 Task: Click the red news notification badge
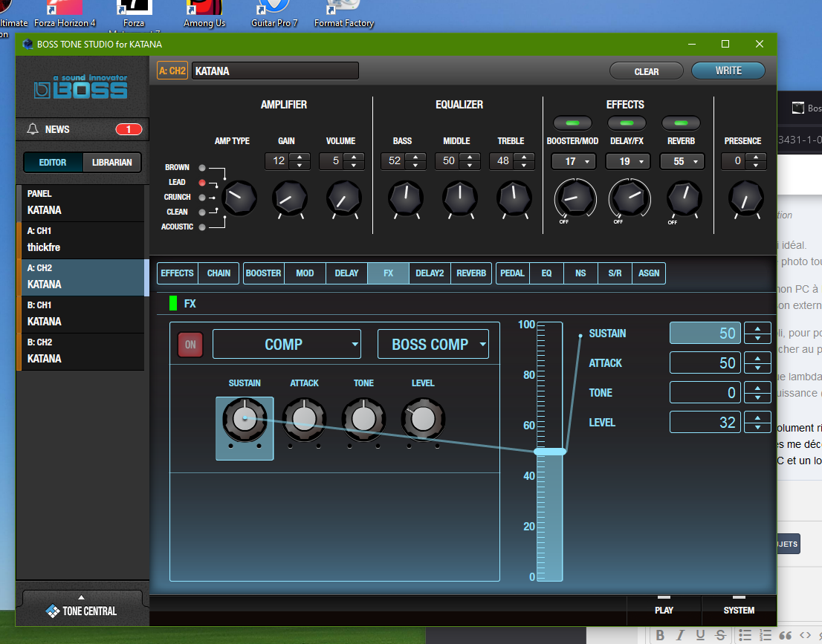pos(129,129)
